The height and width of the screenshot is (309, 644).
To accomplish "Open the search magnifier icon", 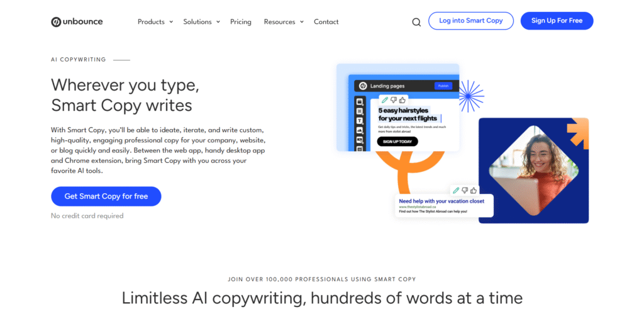I will (416, 22).
